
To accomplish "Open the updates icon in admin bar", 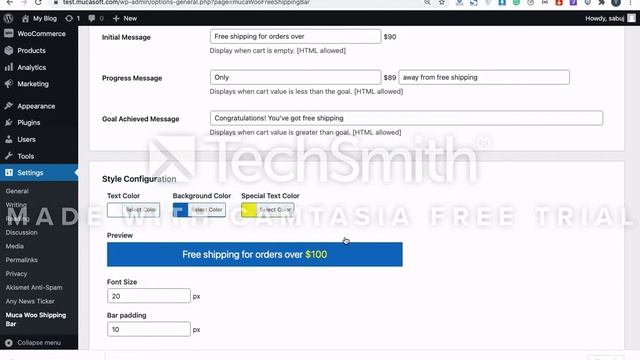I will coord(69,18).
